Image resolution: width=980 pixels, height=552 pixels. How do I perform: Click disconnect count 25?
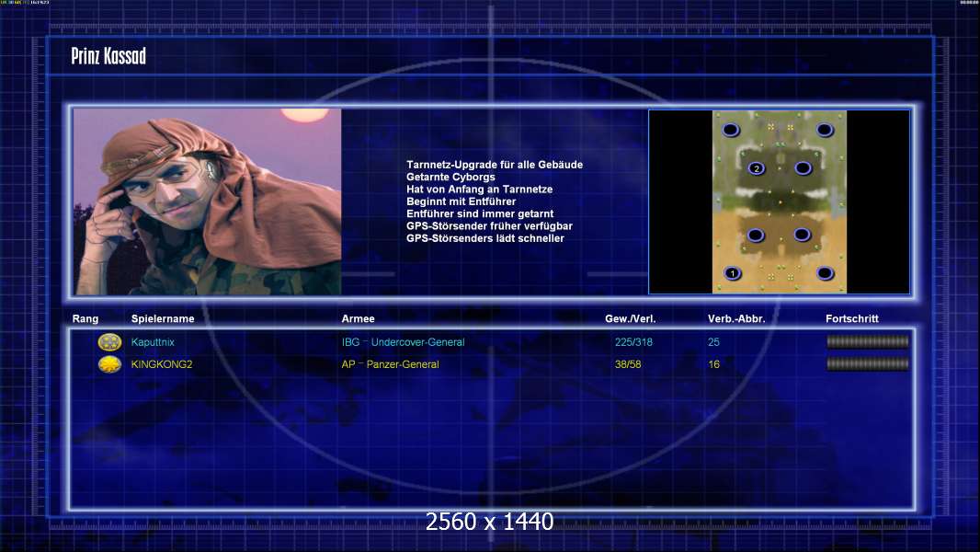coord(713,342)
